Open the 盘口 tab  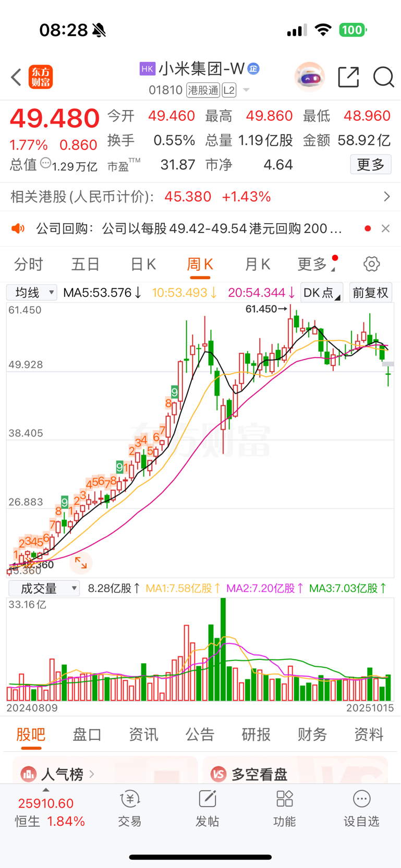point(87,735)
